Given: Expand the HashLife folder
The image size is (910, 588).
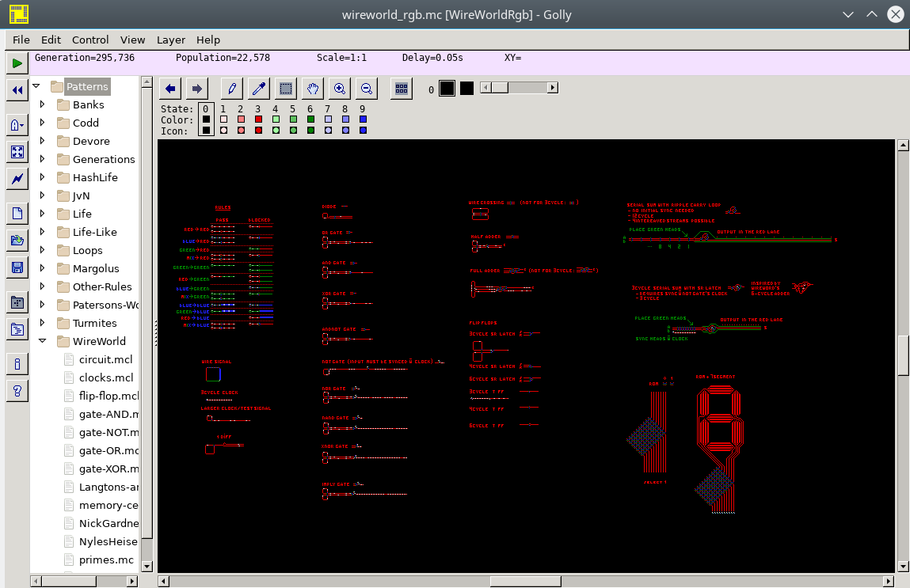Looking at the screenshot, I should (42, 177).
